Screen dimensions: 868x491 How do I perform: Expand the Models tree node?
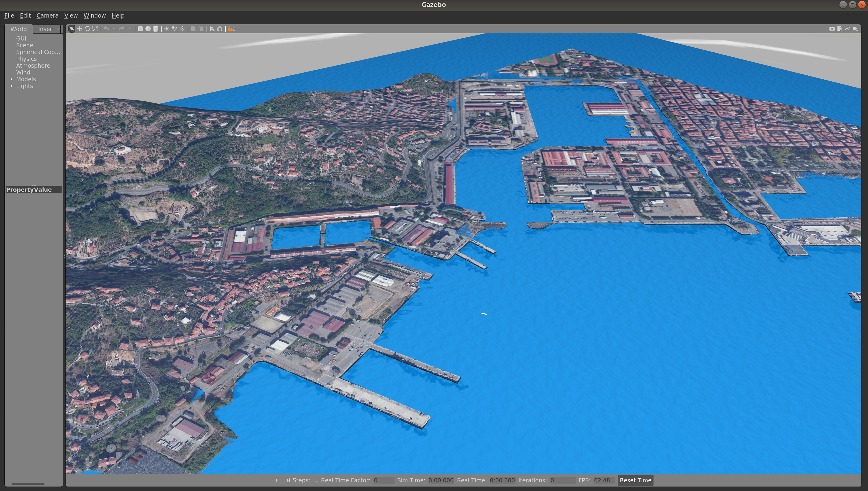pos(11,79)
